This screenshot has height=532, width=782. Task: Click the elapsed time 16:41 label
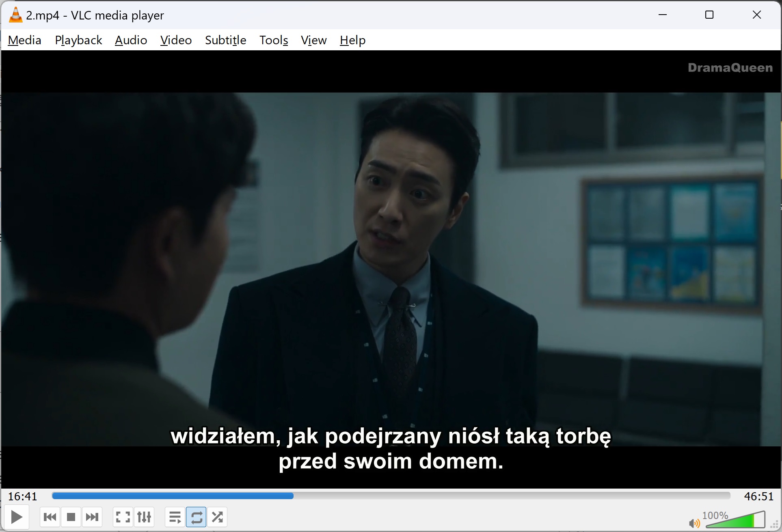23,496
